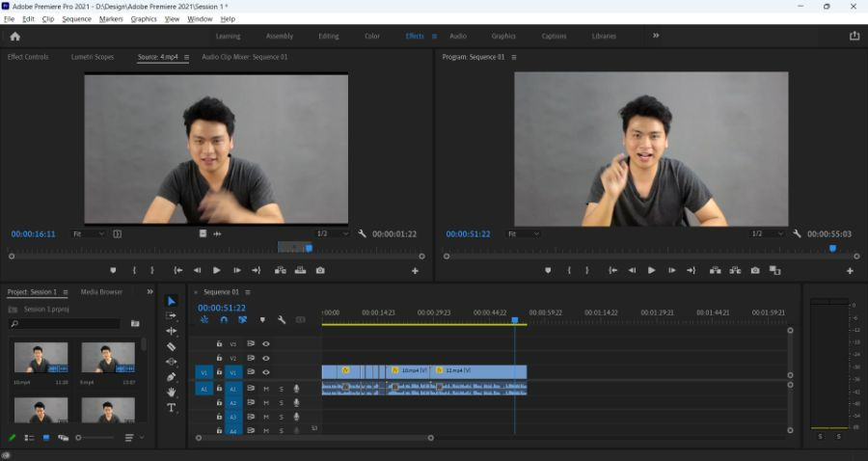Image resolution: width=868 pixels, height=461 pixels.
Task: Open the Markers menu
Action: [111, 19]
